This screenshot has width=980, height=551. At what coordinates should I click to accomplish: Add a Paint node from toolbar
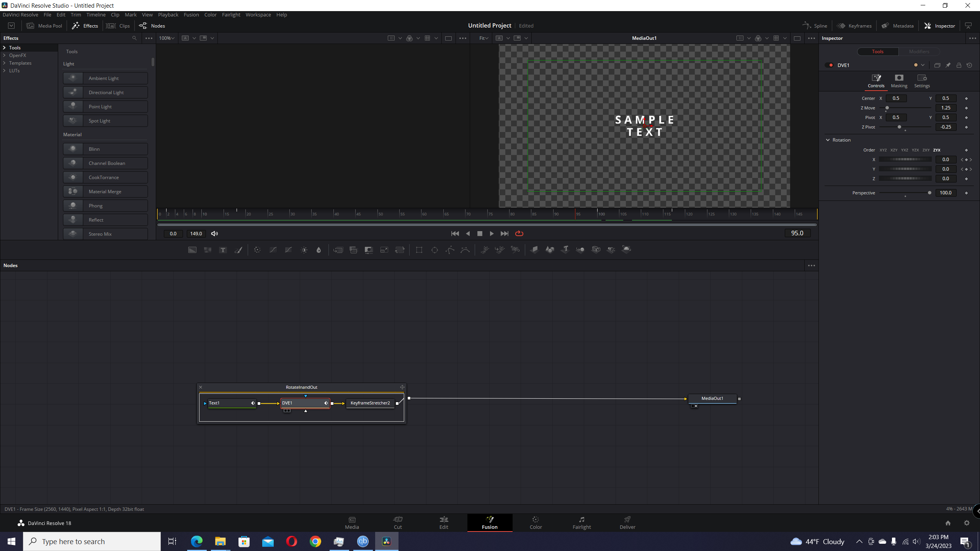click(238, 250)
